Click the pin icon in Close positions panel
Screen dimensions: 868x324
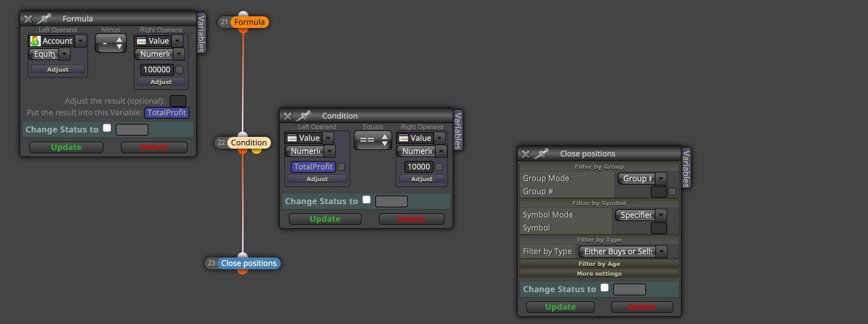542,154
